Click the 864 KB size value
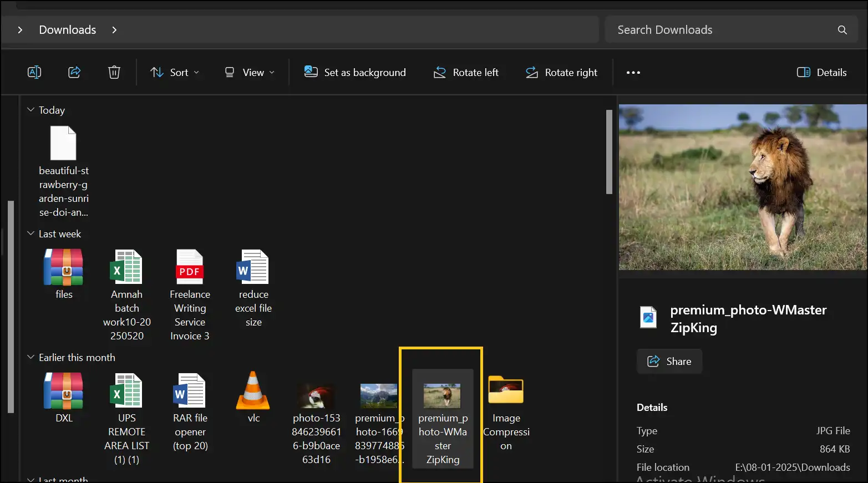The image size is (868, 483). click(835, 449)
